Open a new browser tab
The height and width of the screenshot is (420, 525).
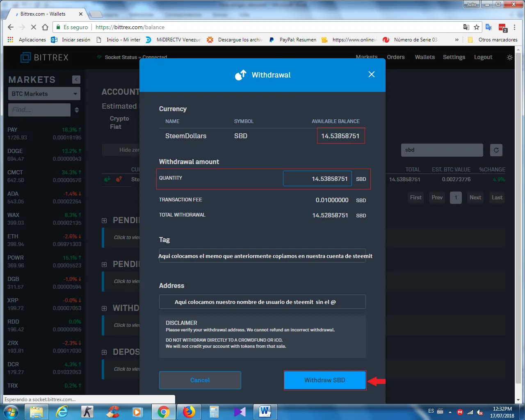pos(96,14)
